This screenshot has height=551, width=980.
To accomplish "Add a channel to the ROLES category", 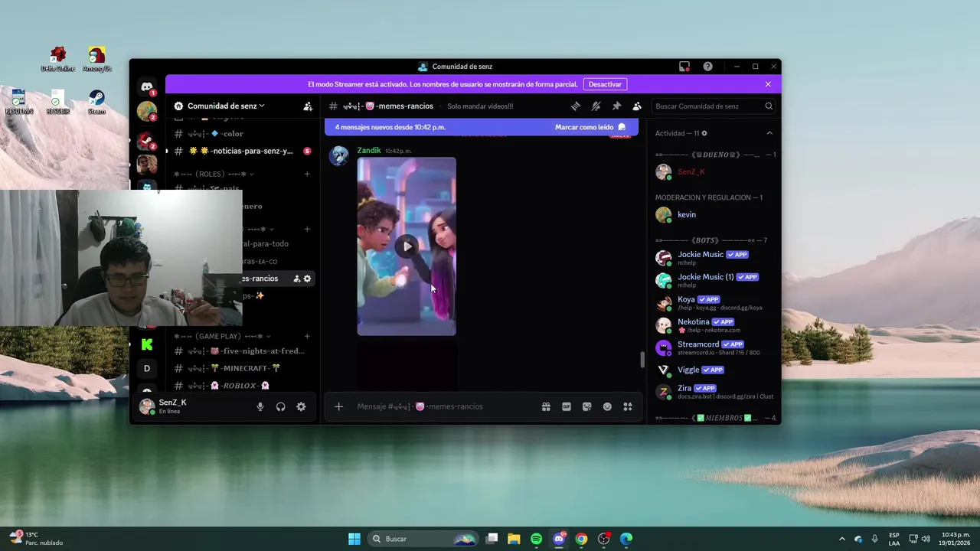I will 307,174.
